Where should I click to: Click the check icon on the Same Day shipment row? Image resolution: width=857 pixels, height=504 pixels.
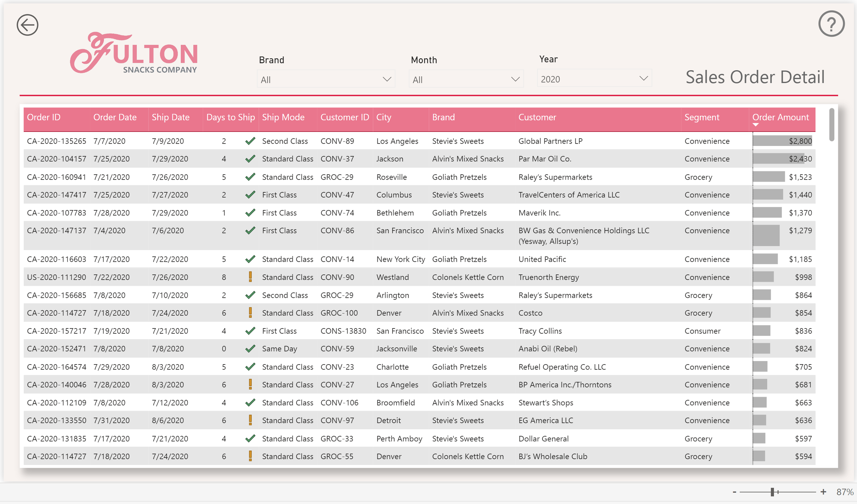point(250,348)
